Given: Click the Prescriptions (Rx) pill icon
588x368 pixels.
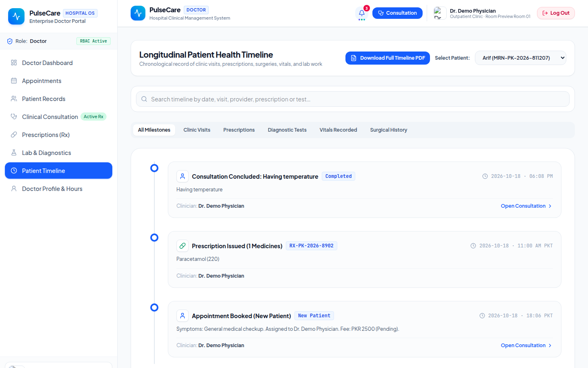Looking at the screenshot, I should click(14, 135).
